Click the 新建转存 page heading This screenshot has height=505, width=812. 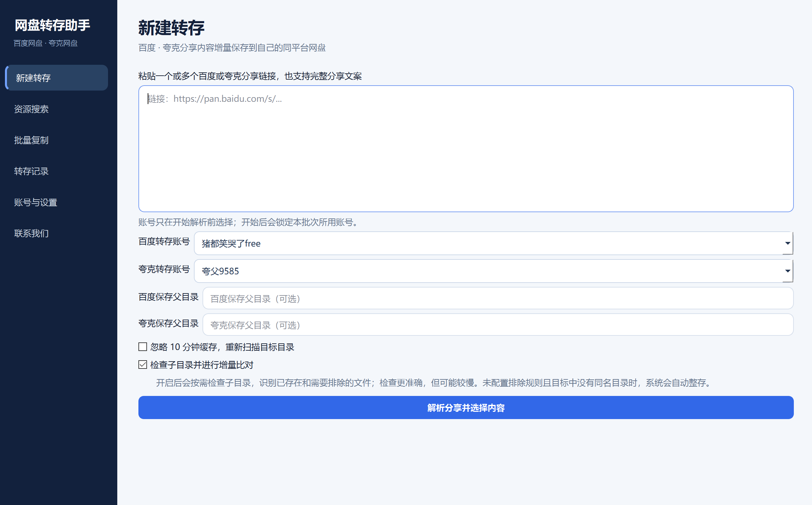(x=171, y=28)
